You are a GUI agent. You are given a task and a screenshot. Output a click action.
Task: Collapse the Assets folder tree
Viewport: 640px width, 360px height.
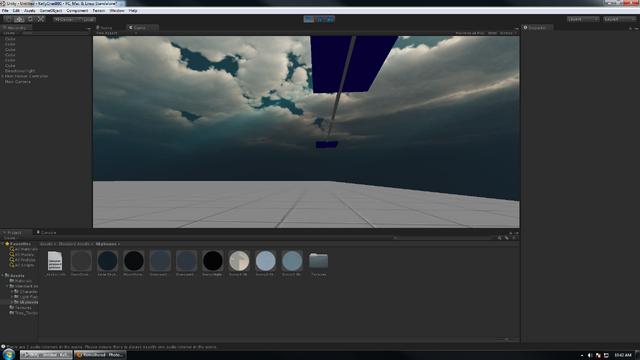click(2, 276)
